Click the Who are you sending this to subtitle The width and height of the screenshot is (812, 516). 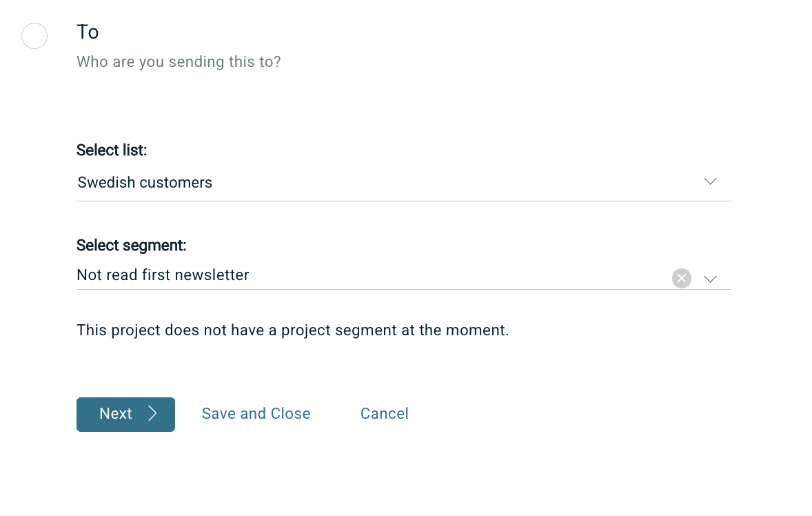pyautogui.click(x=179, y=61)
